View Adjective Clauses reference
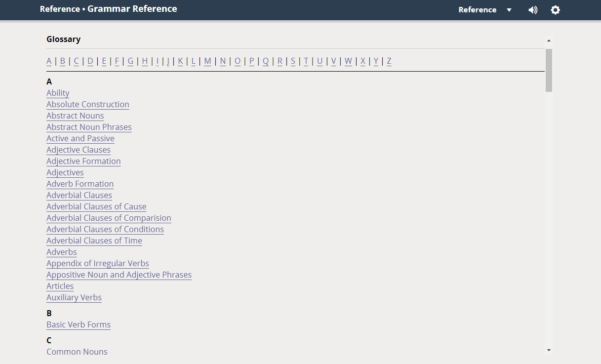This screenshot has height=364, width=601. pyautogui.click(x=78, y=150)
